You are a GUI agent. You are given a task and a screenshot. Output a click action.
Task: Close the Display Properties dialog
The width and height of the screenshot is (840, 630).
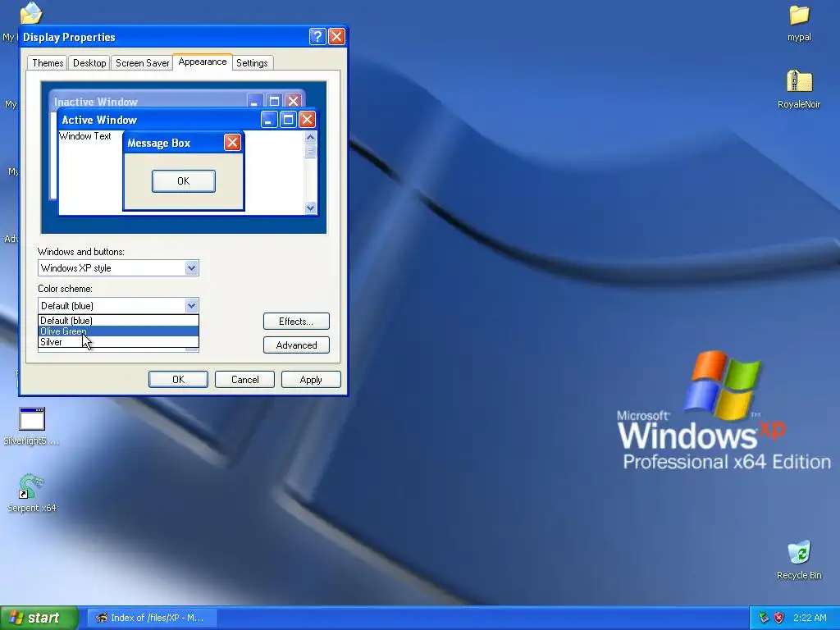[x=336, y=37]
